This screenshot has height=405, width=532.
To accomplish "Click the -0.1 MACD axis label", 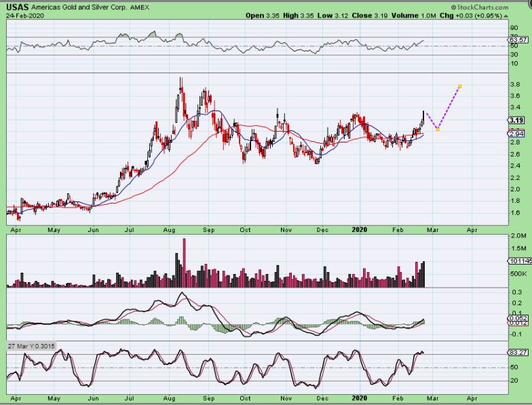I will click(516, 334).
